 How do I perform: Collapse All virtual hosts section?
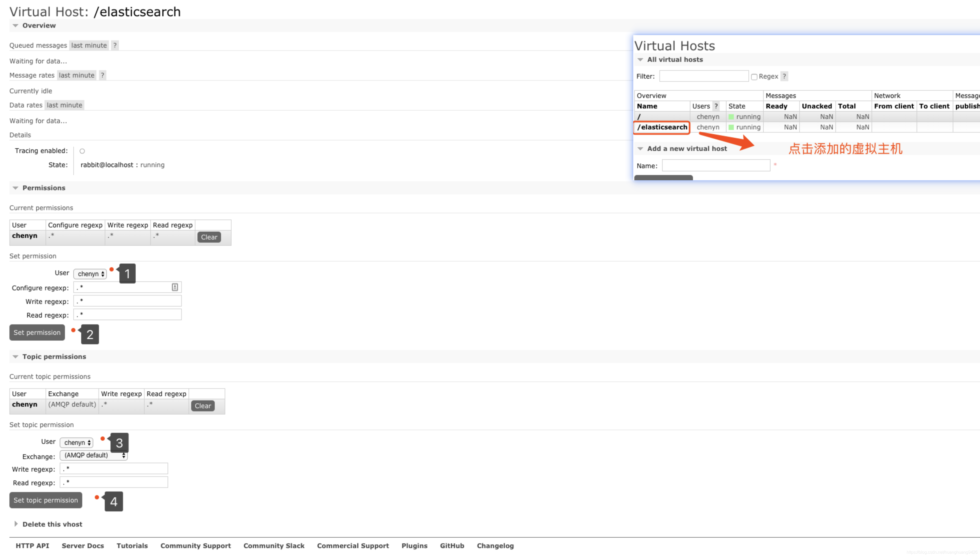(x=670, y=60)
